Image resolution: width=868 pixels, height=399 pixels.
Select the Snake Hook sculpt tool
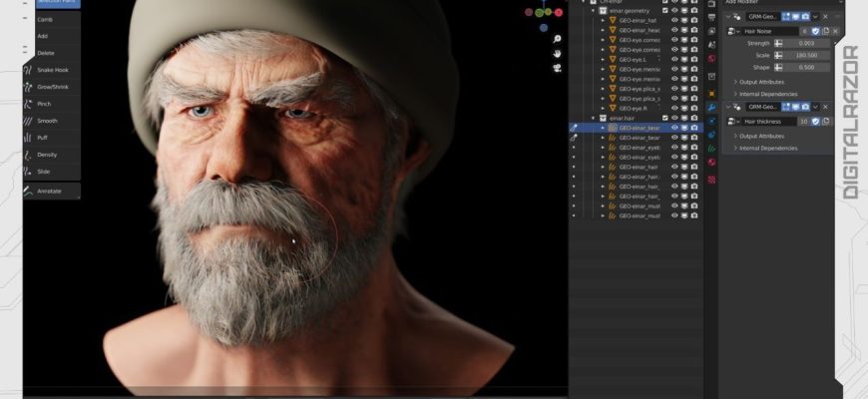(x=52, y=70)
